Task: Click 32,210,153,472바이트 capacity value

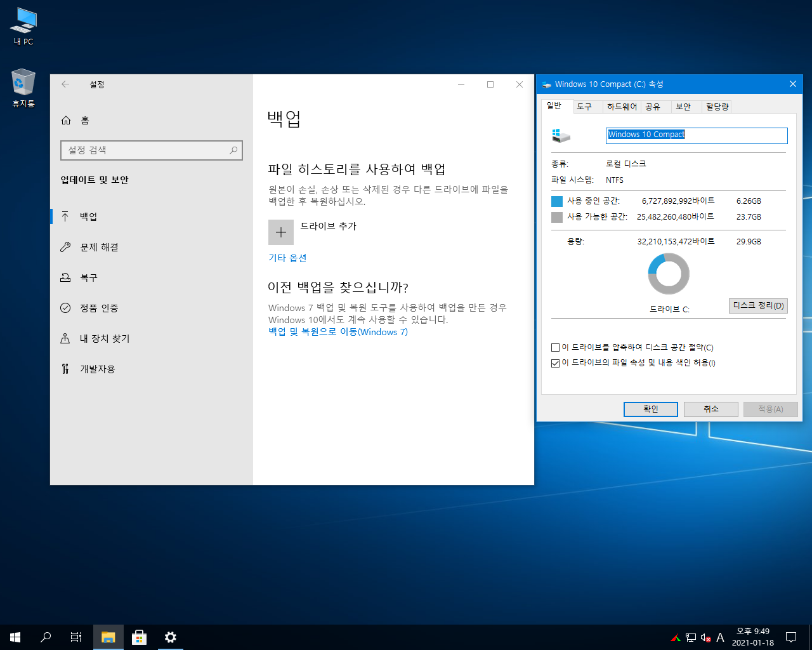Action: coord(676,242)
